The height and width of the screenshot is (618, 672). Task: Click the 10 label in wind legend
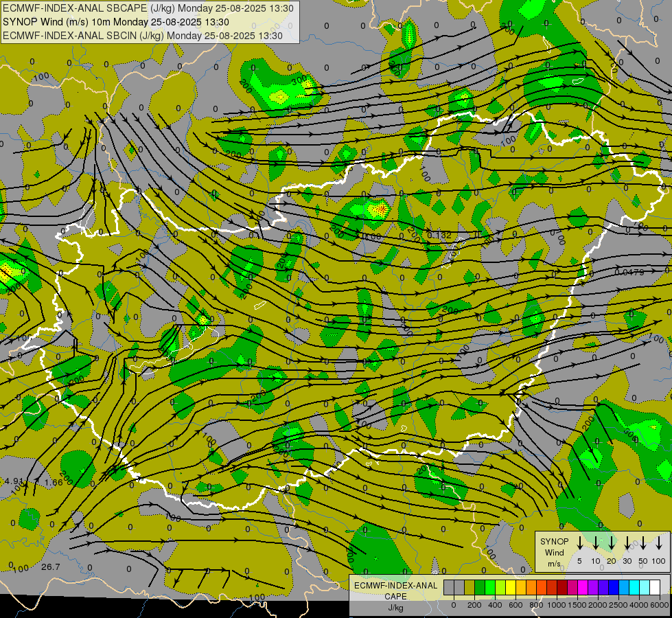click(x=596, y=561)
